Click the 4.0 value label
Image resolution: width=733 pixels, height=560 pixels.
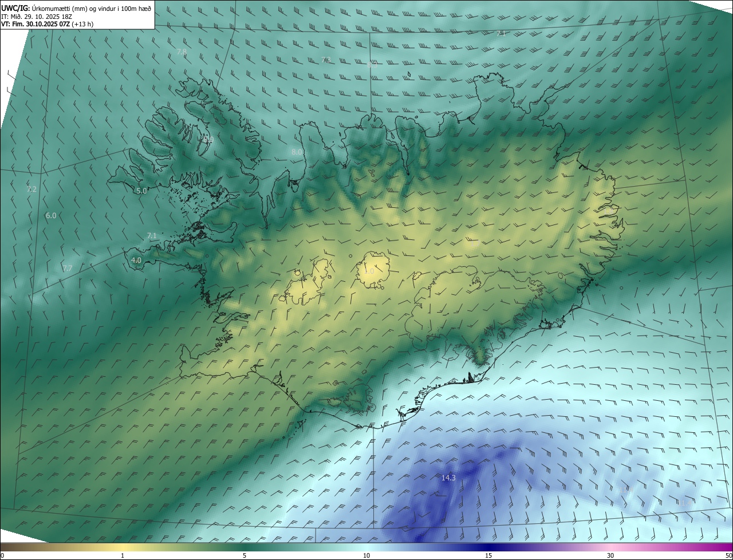[x=136, y=260]
